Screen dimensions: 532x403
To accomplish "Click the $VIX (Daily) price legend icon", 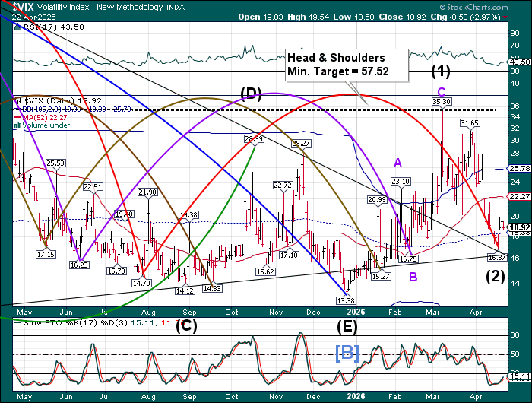I will (x=18, y=100).
